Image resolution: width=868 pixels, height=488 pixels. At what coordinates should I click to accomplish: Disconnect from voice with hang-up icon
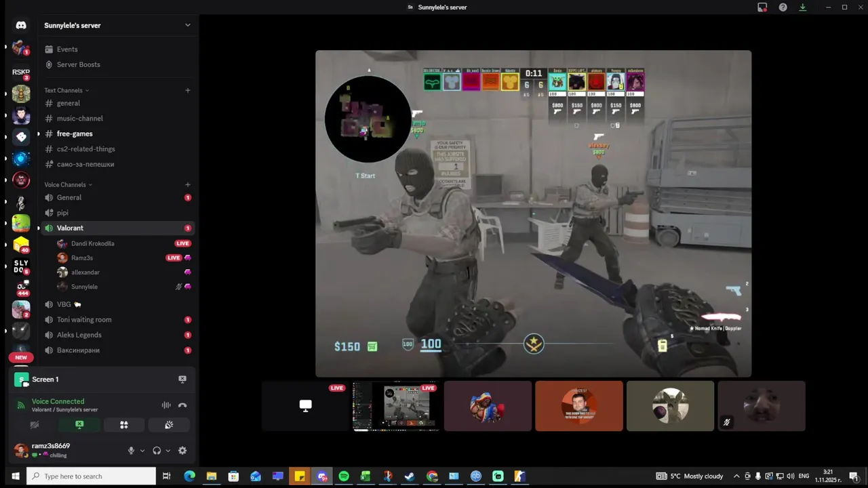pyautogui.click(x=182, y=405)
